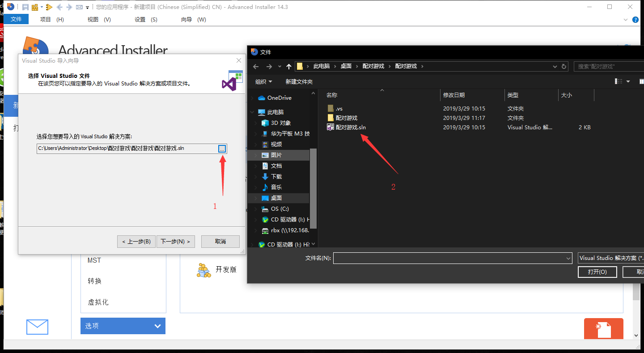The height and width of the screenshot is (353, 644).
Task: Click the Build icon in the quick toolbar
Action: pos(34,7)
